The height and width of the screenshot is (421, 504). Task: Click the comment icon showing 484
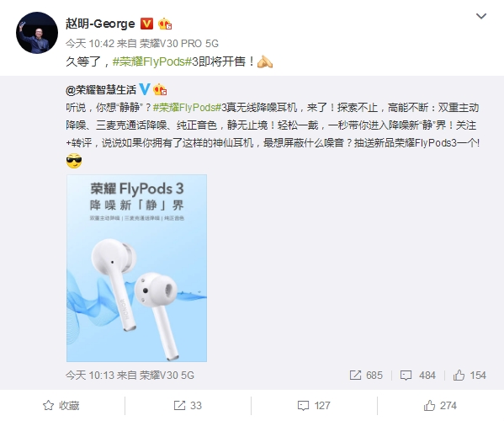406,376
